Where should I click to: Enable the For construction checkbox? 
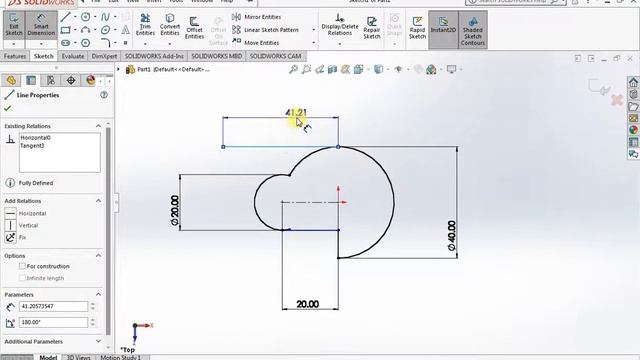tap(22, 266)
